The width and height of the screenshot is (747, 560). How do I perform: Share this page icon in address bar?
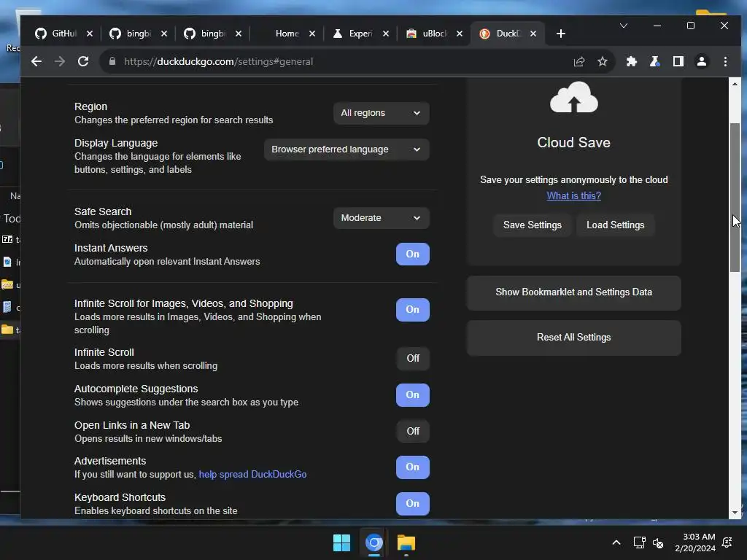pos(578,61)
